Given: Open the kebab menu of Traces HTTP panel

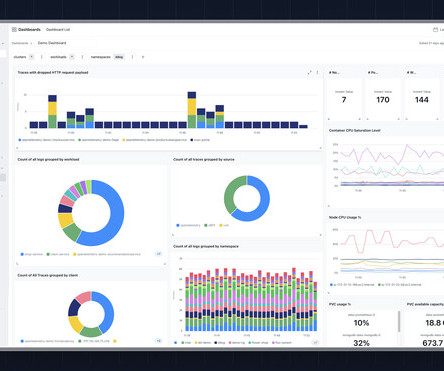Looking at the screenshot, I should tap(317, 72).
